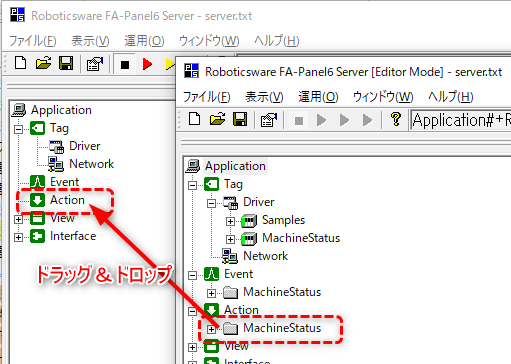Image resolution: width=511 pixels, height=364 pixels.
Task: Click New file icon in back window toolbar
Action: [20, 63]
